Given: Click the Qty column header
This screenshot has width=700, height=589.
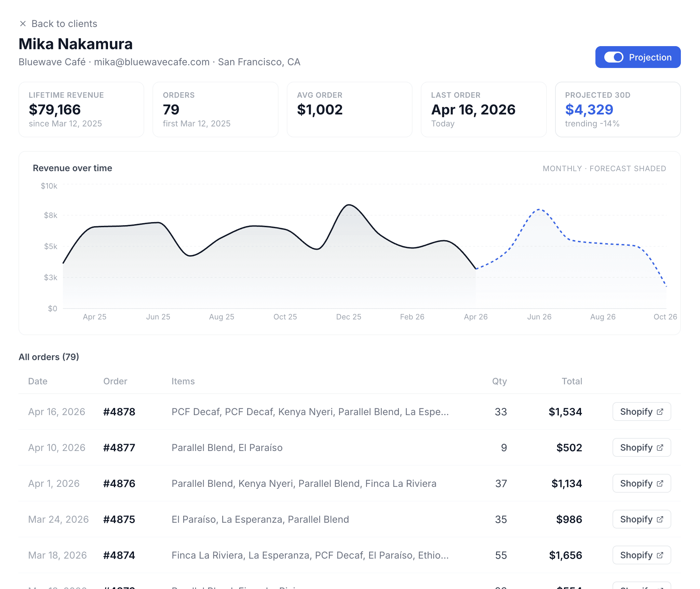Looking at the screenshot, I should click(499, 381).
